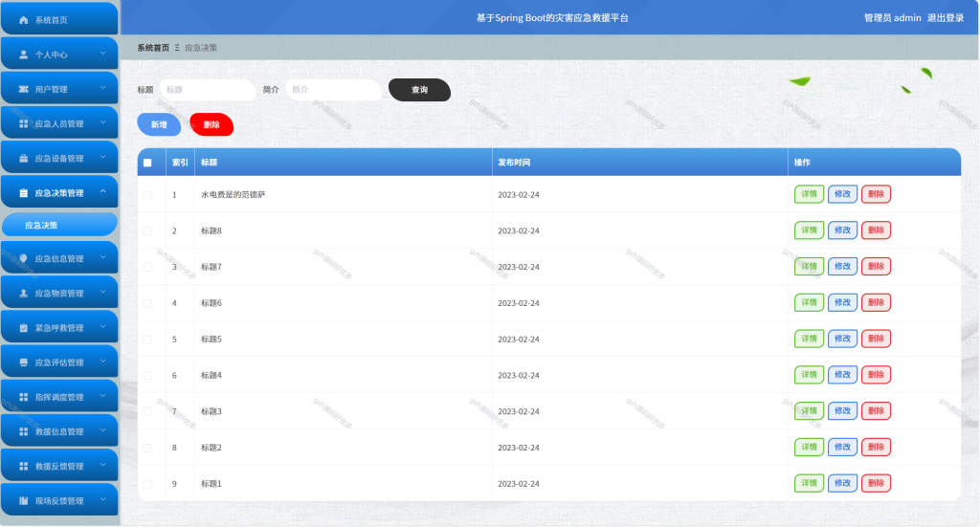This screenshot has height=527, width=980.
Task: Click 修改 for row 标题2
Action: 842,447
